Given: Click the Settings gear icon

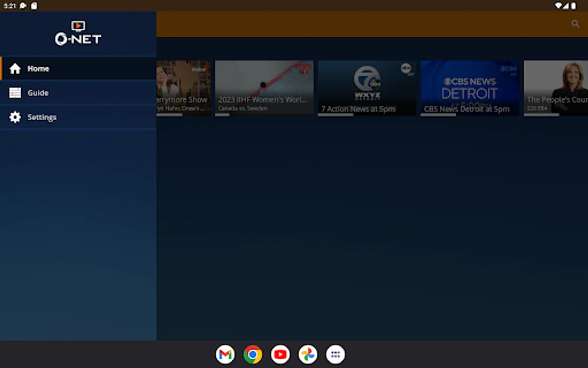Looking at the screenshot, I should pos(15,117).
